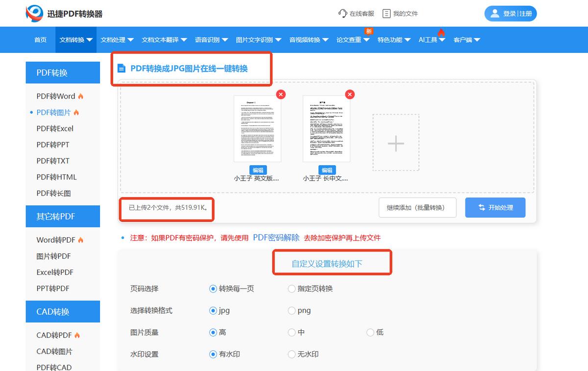Click the blue document icon beside the page title
This screenshot has height=371, width=588.
point(121,69)
